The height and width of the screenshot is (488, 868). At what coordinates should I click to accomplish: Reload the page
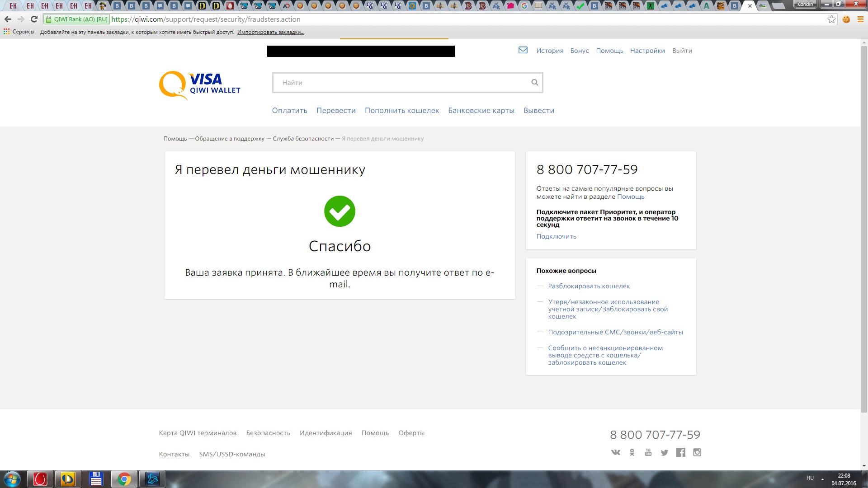pos(34,19)
